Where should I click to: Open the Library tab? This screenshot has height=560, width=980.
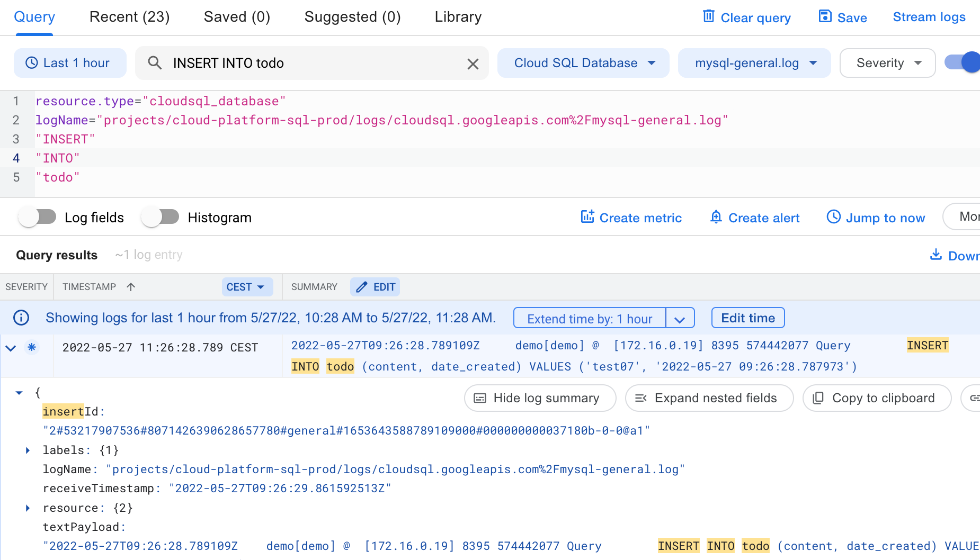[458, 17]
